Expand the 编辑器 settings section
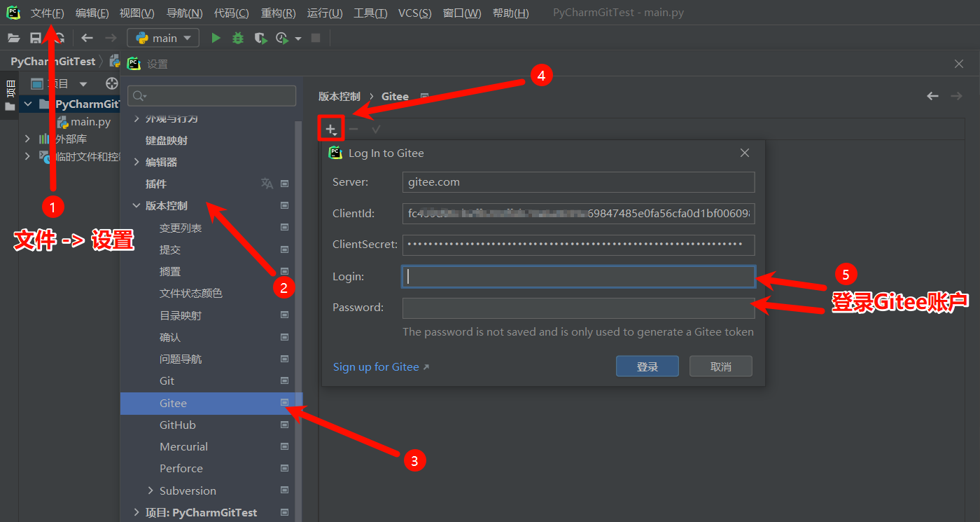980x522 pixels. coord(136,162)
